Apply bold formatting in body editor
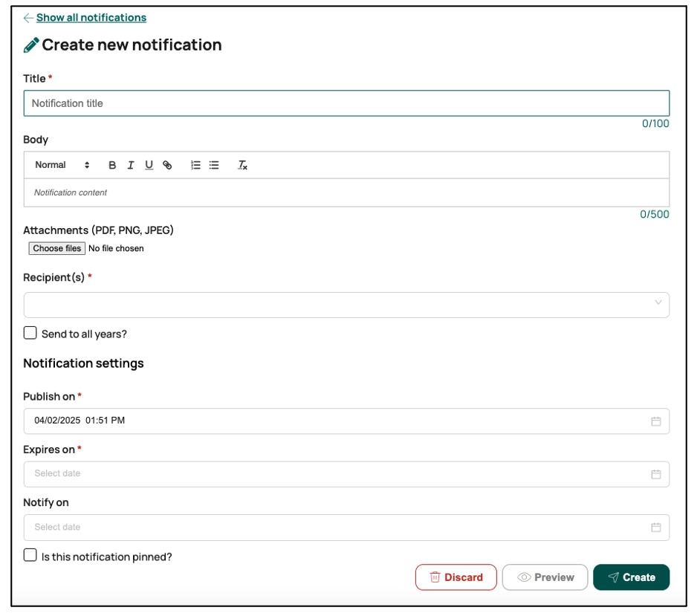This screenshot has width=700, height=616. pos(112,165)
